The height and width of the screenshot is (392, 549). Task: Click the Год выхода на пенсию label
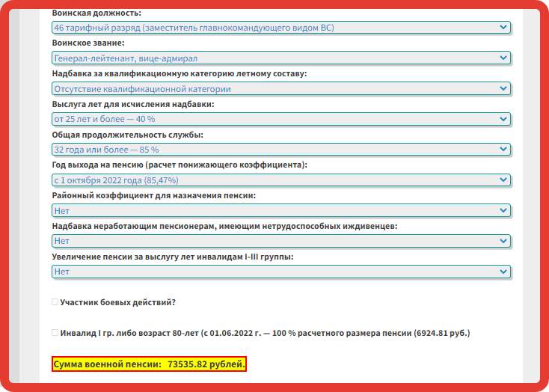[180, 165]
